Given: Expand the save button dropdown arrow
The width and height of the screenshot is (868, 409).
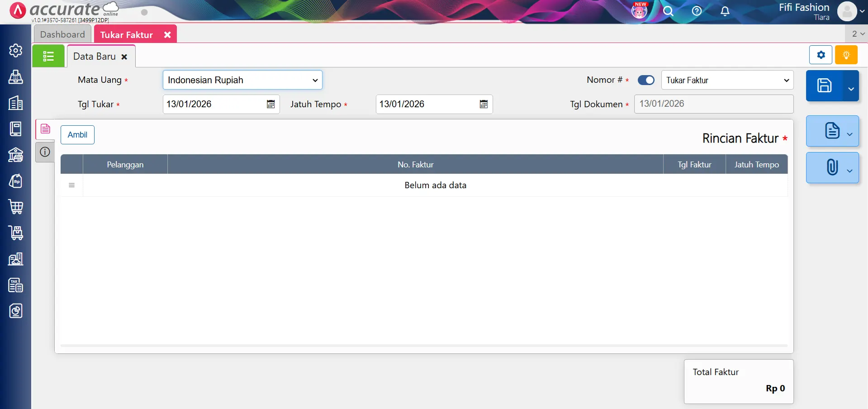Looking at the screenshot, I should pos(851,89).
